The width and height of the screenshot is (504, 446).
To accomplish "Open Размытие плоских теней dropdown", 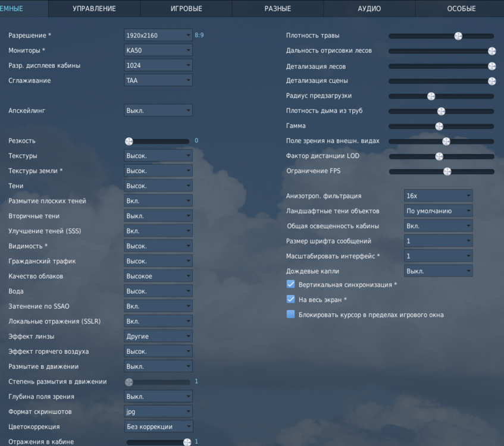I will [x=158, y=201].
